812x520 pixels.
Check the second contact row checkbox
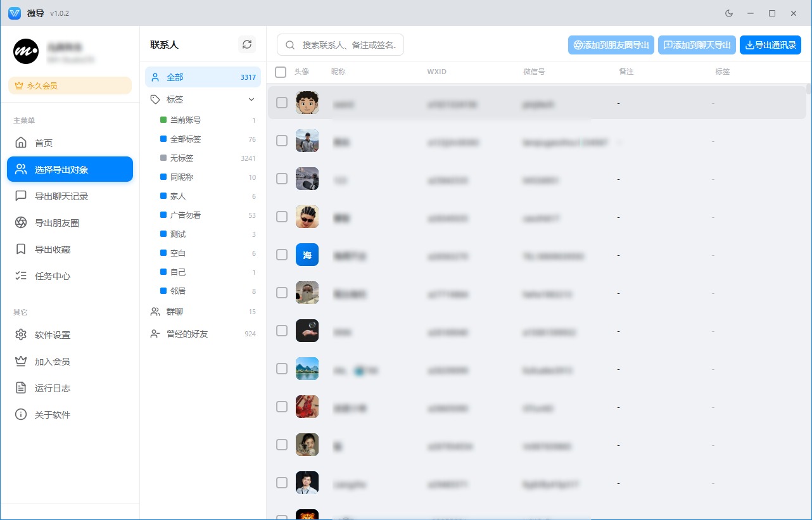282,141
